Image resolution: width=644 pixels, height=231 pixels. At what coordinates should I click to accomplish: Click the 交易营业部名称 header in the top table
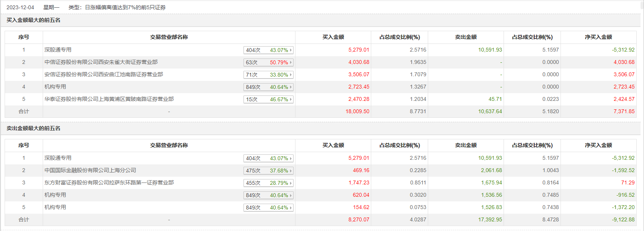point(169,37)
